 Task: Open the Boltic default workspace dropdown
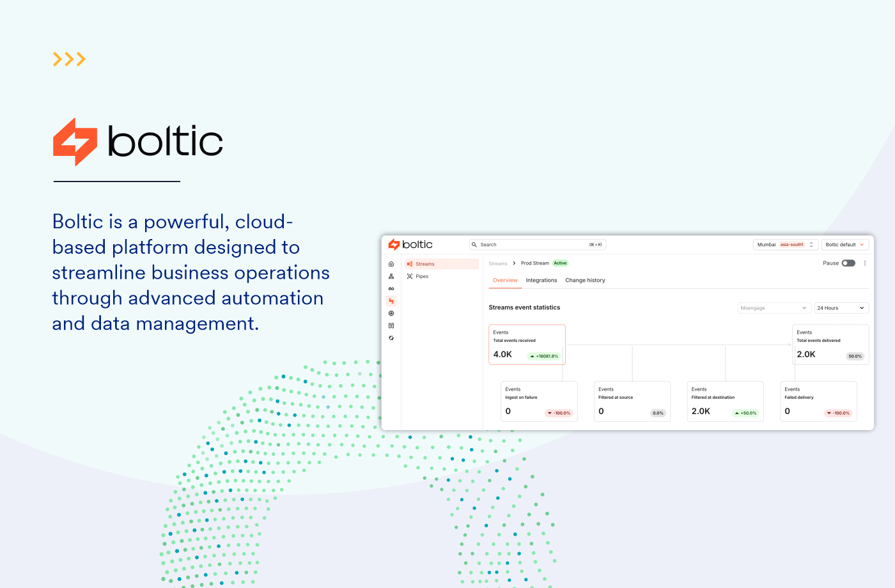[x=844, y=245]
